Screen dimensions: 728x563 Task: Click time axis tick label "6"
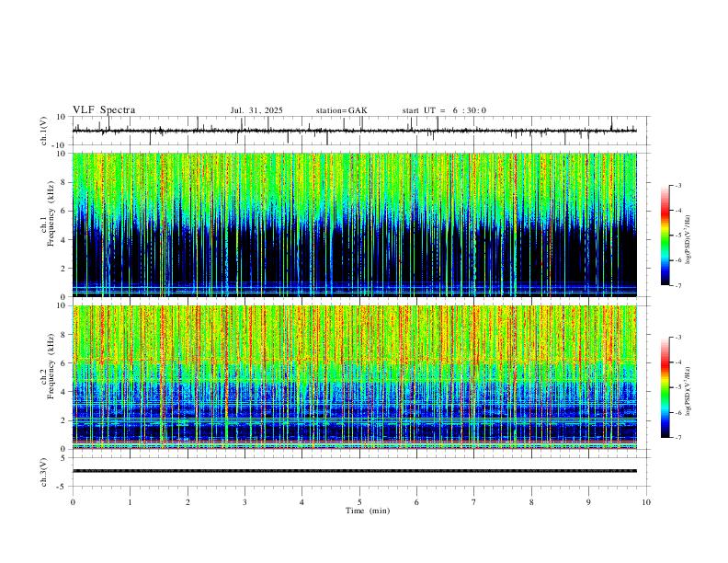tap(417, 502)
